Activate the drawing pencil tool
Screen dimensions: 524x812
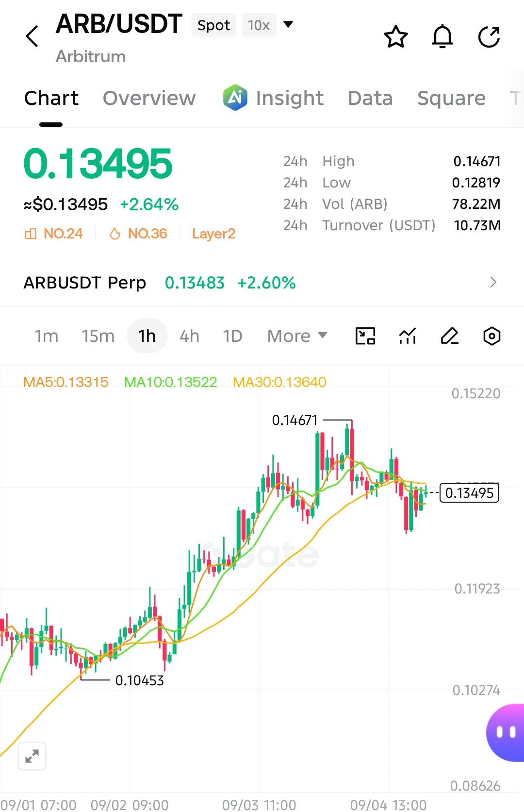[450, 336]
